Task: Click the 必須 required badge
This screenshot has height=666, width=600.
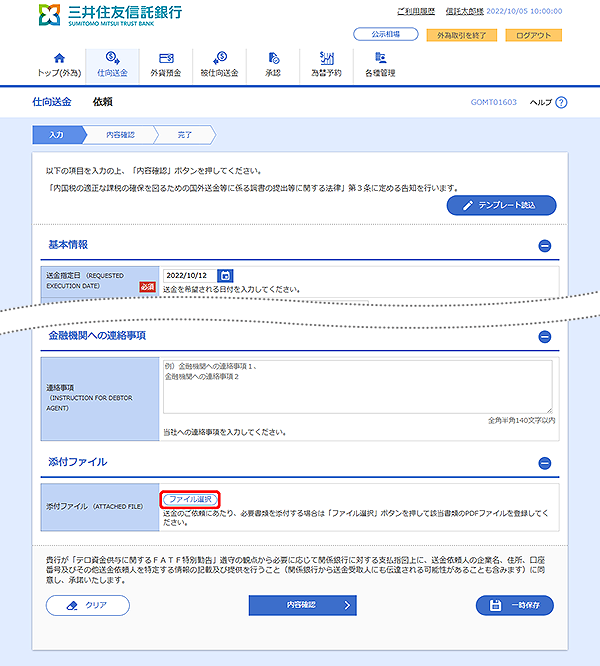Action: click(147, 287)
